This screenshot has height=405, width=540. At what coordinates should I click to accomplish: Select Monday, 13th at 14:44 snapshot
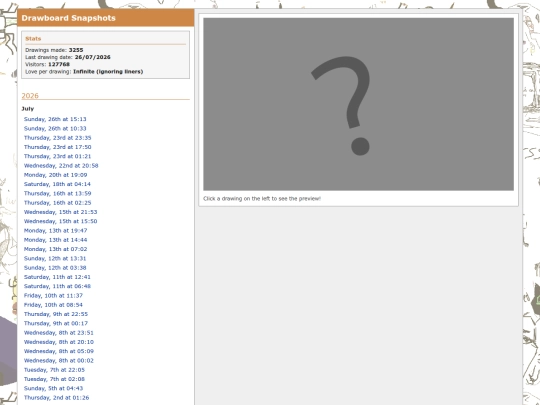click(55, 240)
